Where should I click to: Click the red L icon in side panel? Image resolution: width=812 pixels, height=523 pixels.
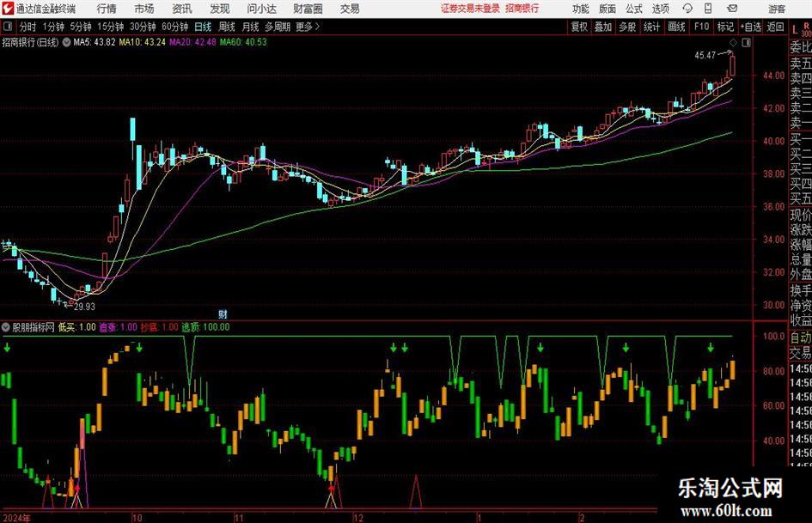(x=795, y=31)
